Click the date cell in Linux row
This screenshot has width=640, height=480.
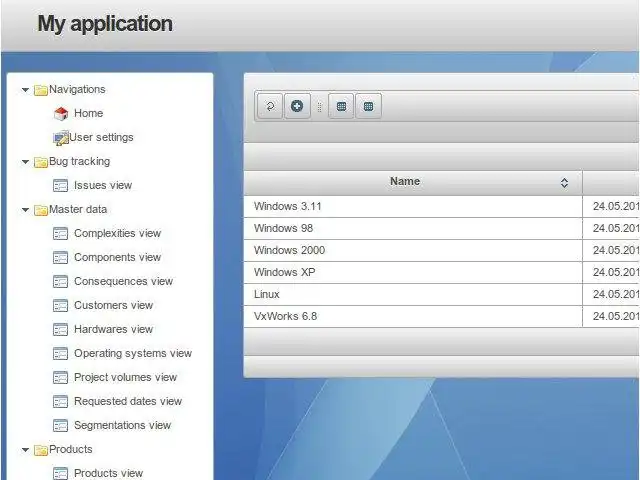[611, 295]
